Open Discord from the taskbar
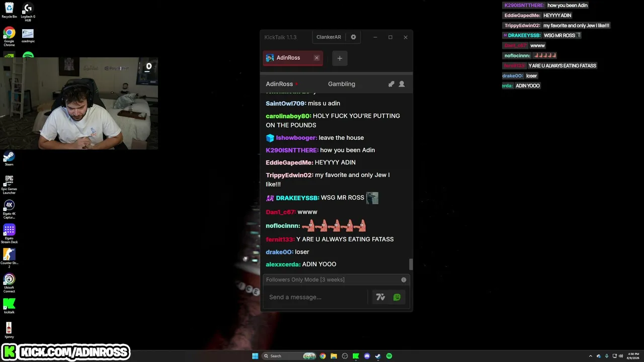Image resolution: width=644 pixels, height=362 pixels. pyautogui.click(x=367, y=356)
